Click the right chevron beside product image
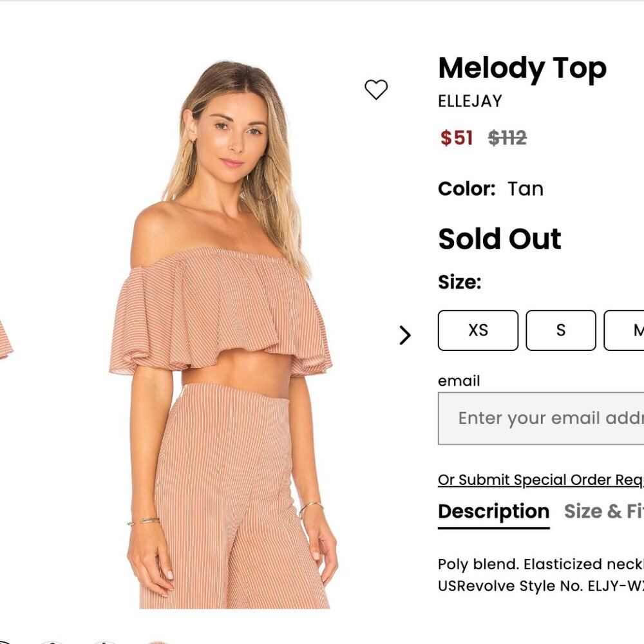 point(406,334)
